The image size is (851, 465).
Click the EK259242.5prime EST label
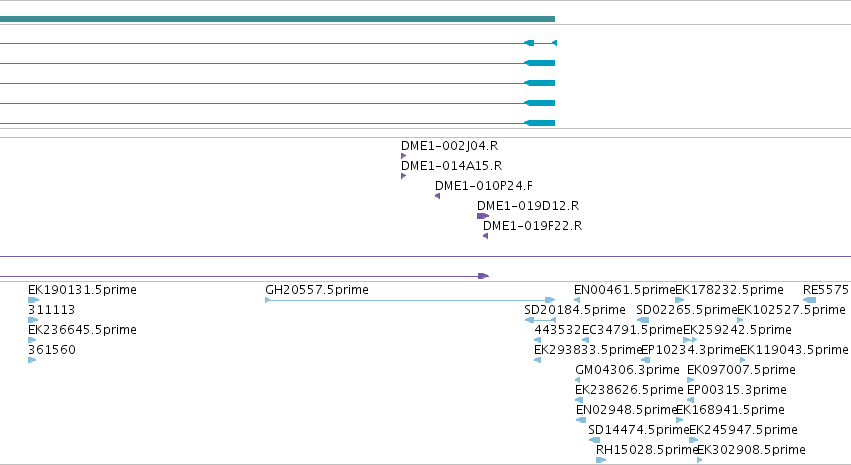[737, 330]
